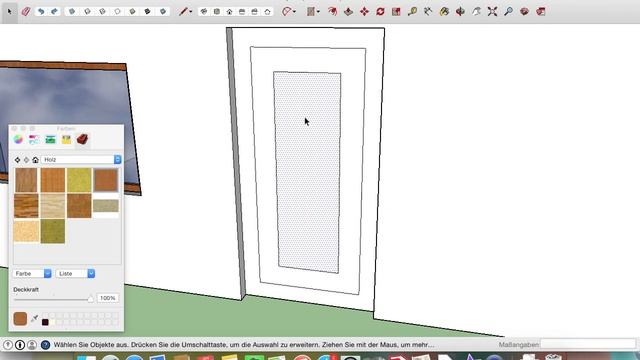Select the Paint Bucket tool

[444, 11]
